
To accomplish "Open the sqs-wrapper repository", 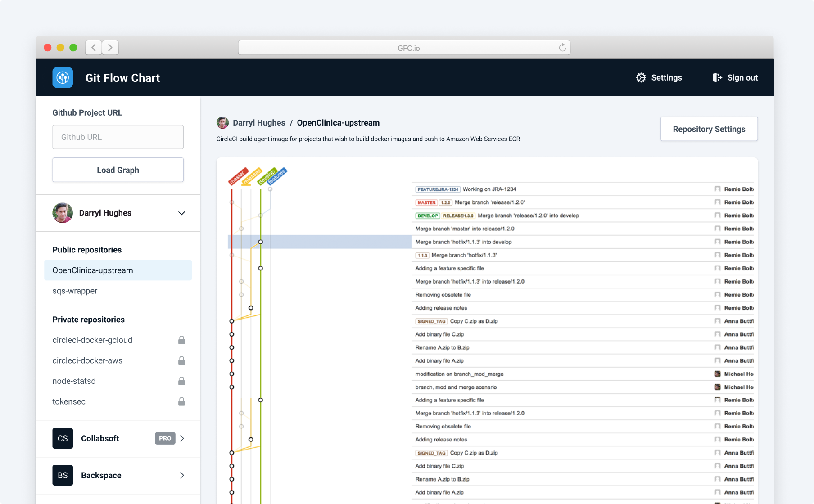I will pos(75,291).
